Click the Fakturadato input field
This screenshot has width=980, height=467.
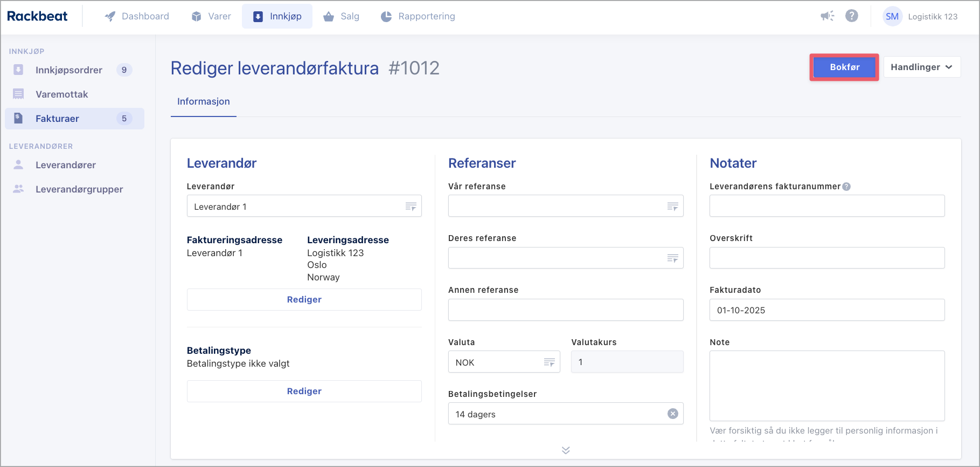(x=826, y=310)
